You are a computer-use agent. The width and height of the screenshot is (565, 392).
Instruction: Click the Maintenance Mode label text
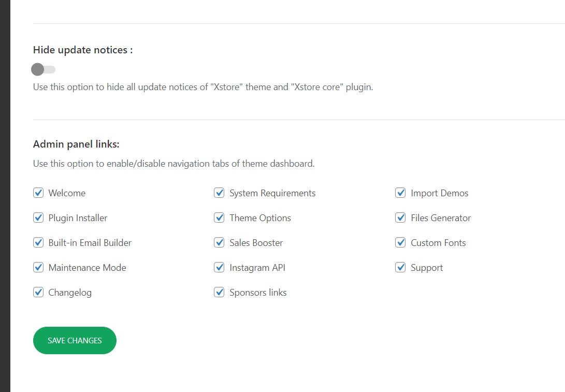[87, 268]
